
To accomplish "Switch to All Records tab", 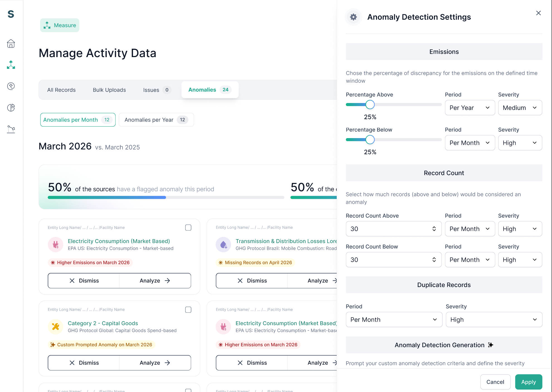I will pyautogui.click(x=61, y=90).
